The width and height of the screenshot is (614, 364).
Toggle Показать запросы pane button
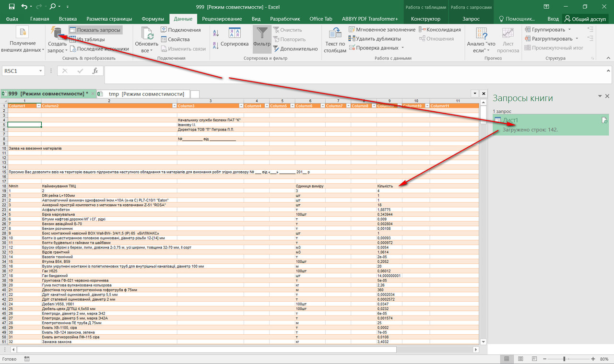pyautogui.click(x=95, y=30)
